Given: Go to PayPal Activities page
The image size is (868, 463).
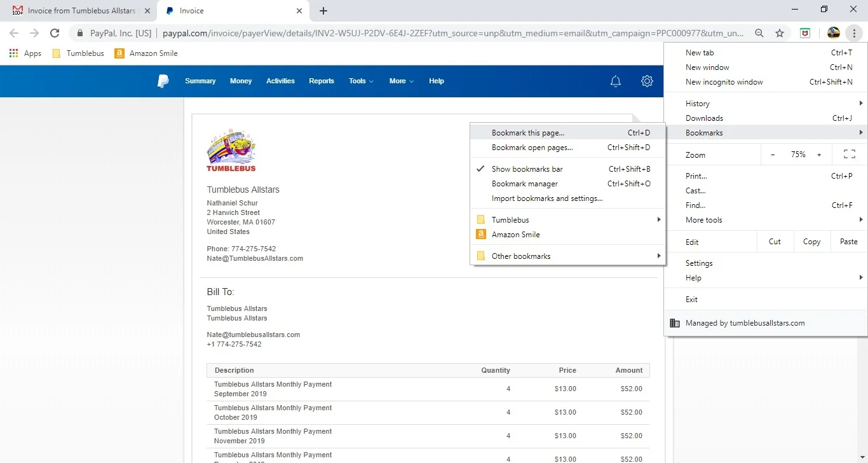Looking at the screenshot, I should point(280,81).
